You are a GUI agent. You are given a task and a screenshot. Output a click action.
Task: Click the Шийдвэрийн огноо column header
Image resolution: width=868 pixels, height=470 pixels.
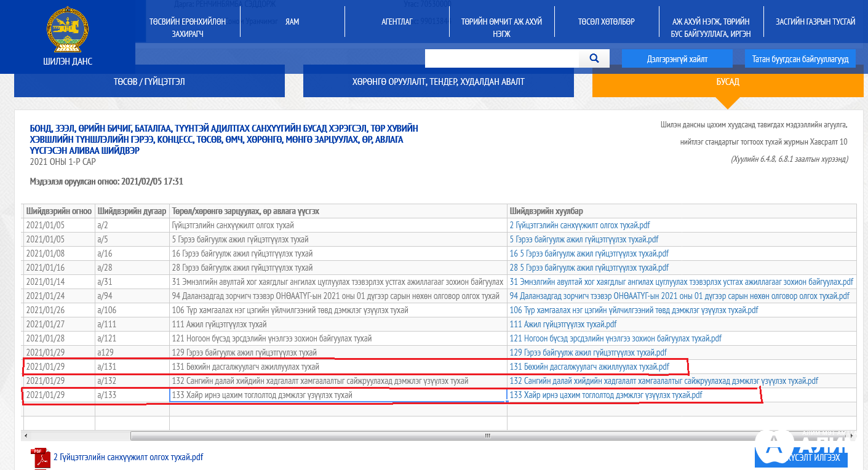(59, 211)
